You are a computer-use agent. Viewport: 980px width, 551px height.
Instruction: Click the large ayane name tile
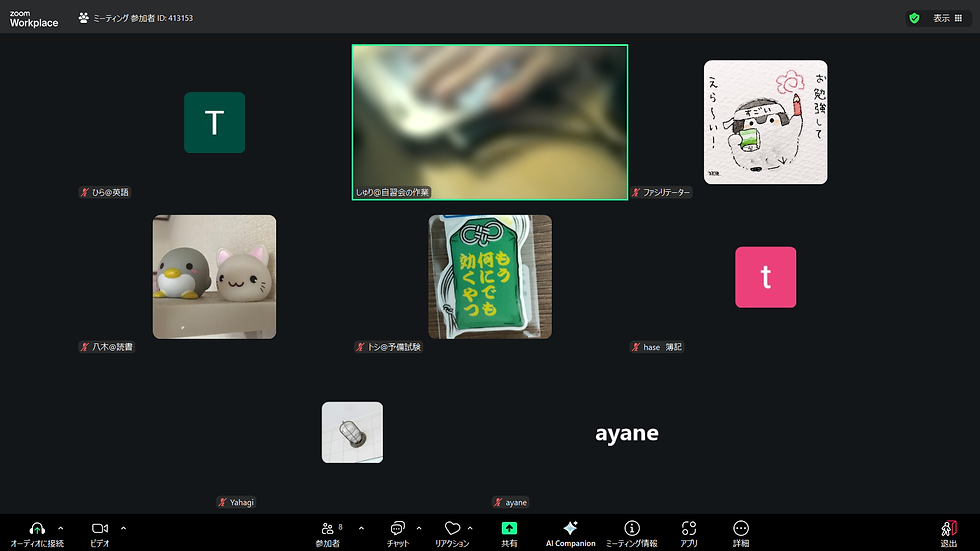click(x=627, y=433)
